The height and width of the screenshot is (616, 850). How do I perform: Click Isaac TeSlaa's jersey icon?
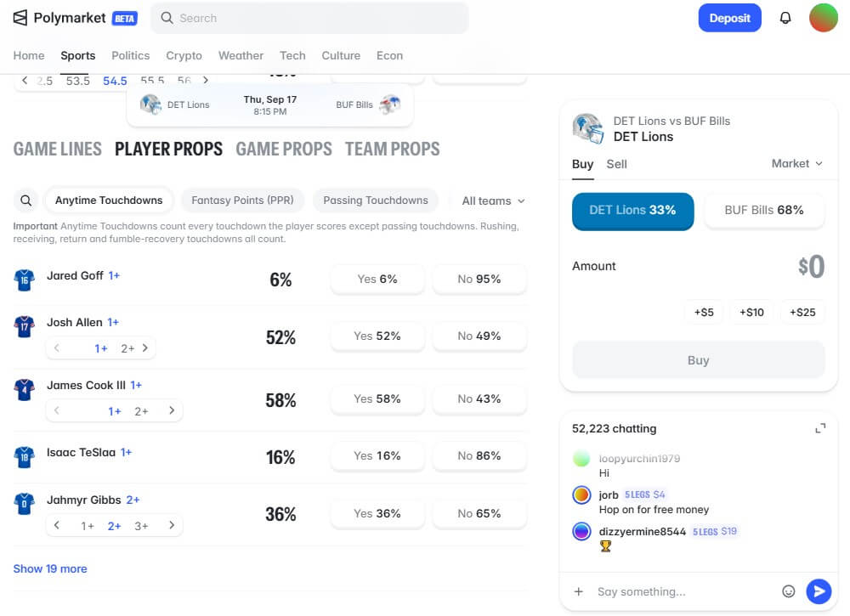click(25, 457)
